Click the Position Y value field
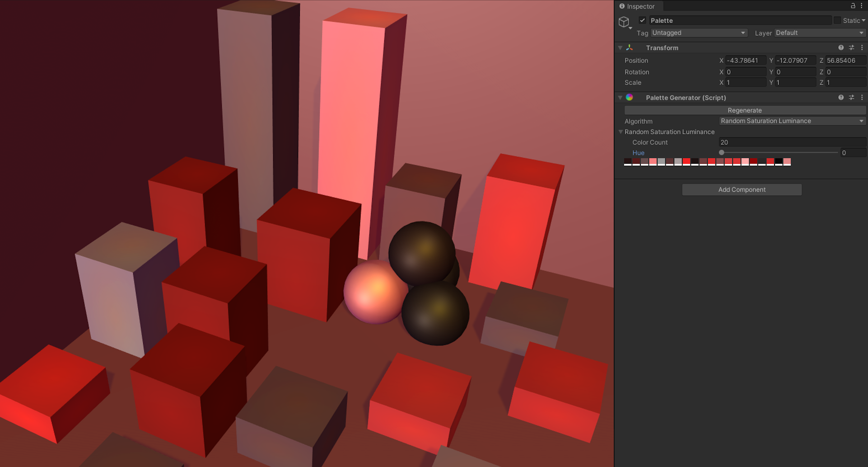The height and width of the screenshot is (467, 868). pos(796,60)
